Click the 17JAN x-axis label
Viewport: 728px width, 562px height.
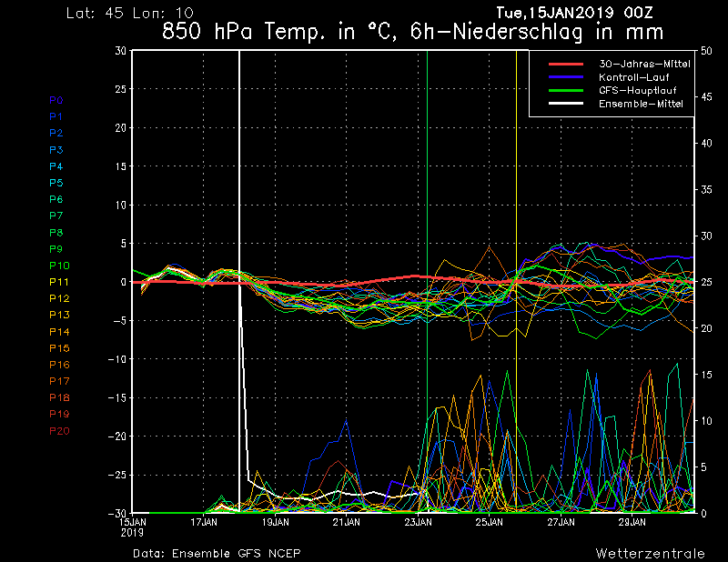[x=204, y=523]
